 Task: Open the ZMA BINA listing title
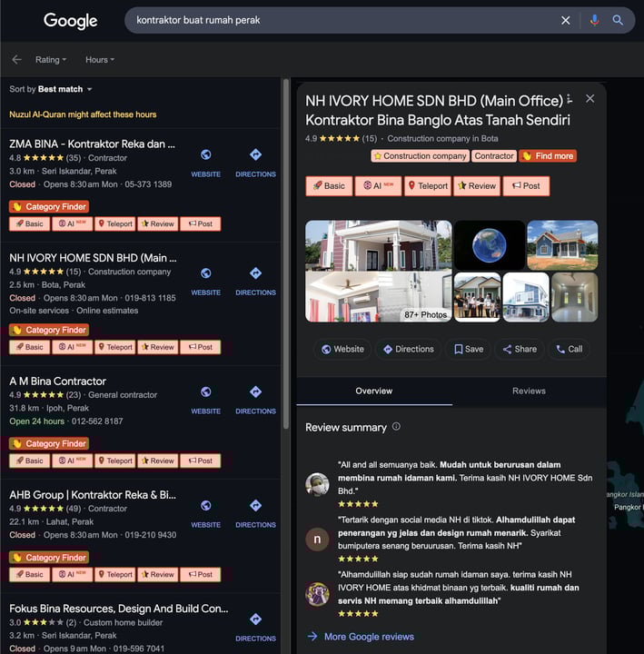tap(92, 144)
